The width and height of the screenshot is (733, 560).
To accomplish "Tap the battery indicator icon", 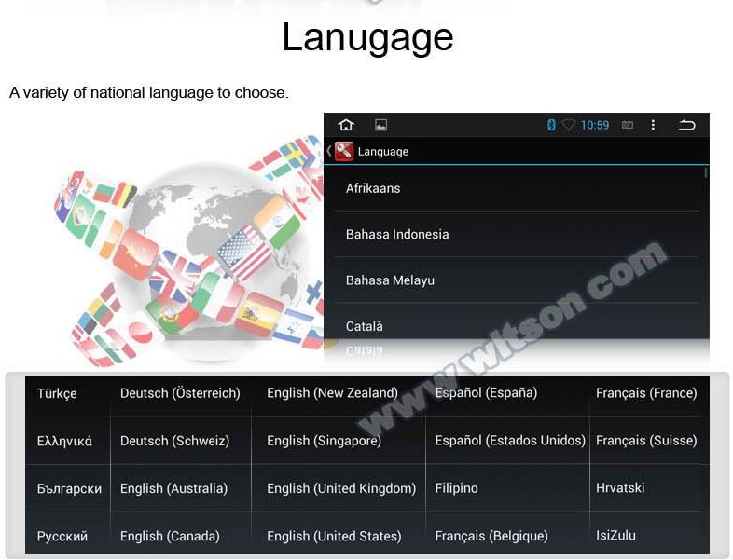I will (628, 125).
